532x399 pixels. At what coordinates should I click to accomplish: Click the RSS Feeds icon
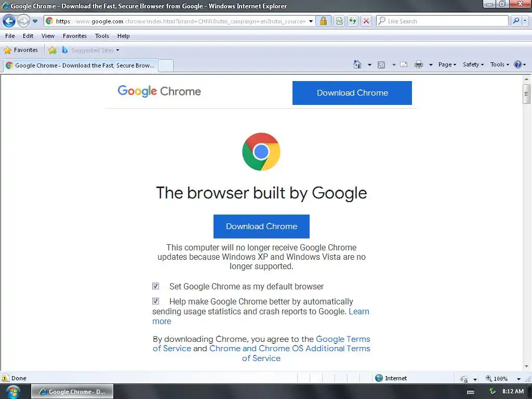coord(381,64)
